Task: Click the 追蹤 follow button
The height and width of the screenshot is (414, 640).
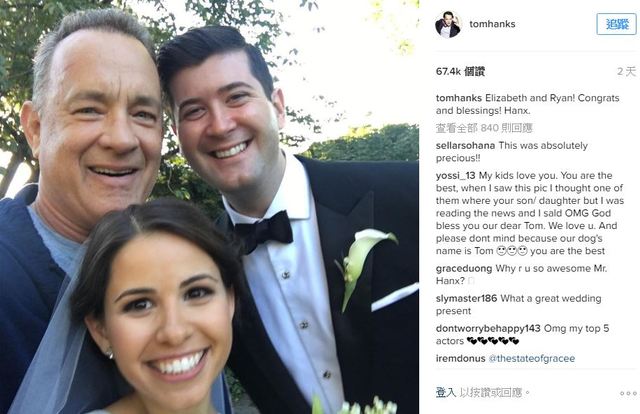Action: click(x=616, y=24)
